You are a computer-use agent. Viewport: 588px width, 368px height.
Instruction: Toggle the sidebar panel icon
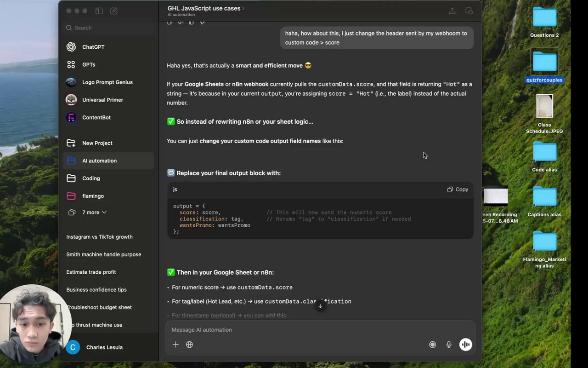(99, 11)
